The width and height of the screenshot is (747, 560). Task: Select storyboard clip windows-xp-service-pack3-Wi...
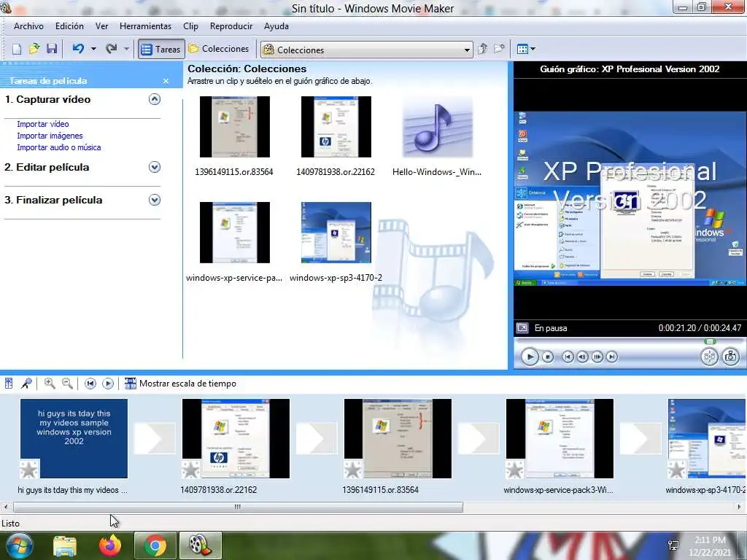tap(560, 438)
